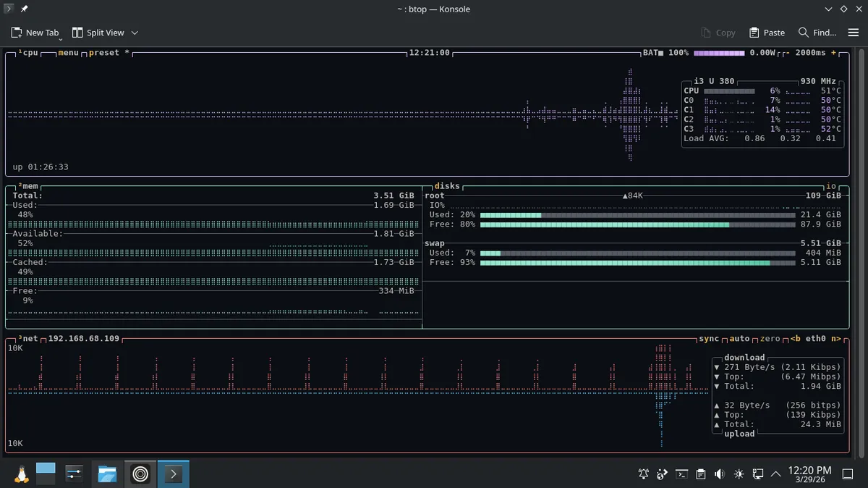Open the volume control in system tray
The width and height of the screenshot is (868, 488).
719,474
